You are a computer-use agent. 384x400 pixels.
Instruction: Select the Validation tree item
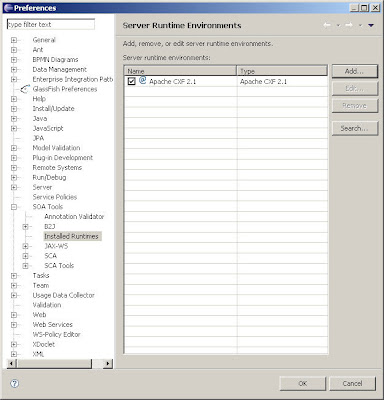tap(47, 305)
